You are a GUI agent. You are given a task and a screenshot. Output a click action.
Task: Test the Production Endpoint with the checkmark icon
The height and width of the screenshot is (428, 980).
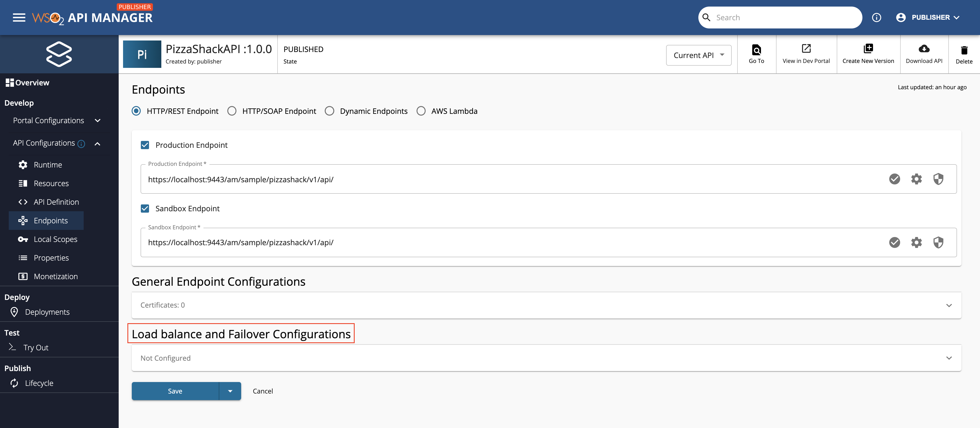pos(895,179)
